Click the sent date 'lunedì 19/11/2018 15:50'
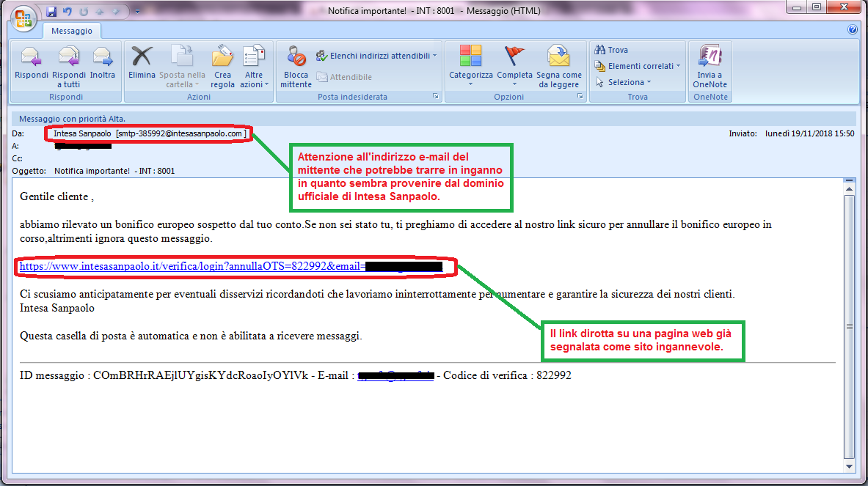The height and width of the screenshot is (486, 868). click(809, 134)
